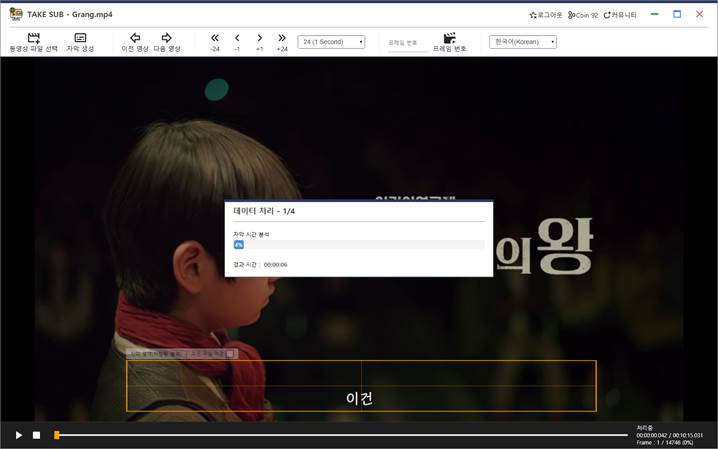Play the video
The image size is (718, 449).
[19, 435]
